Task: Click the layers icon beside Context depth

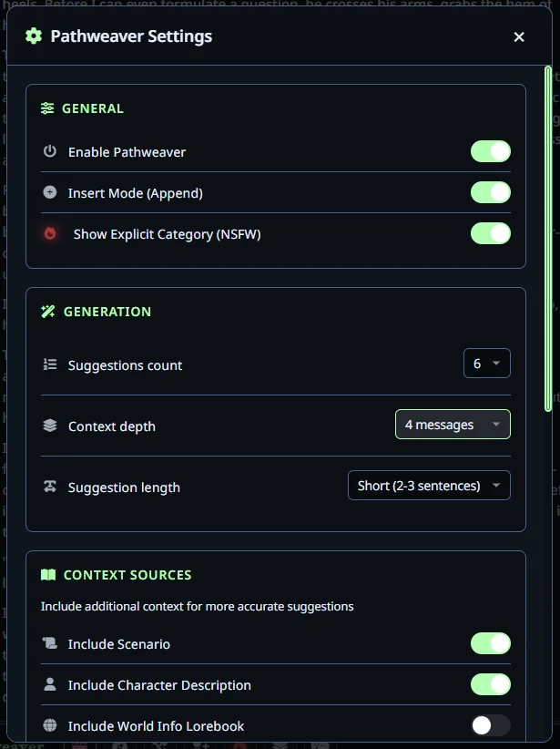Action: pos(50,426)
